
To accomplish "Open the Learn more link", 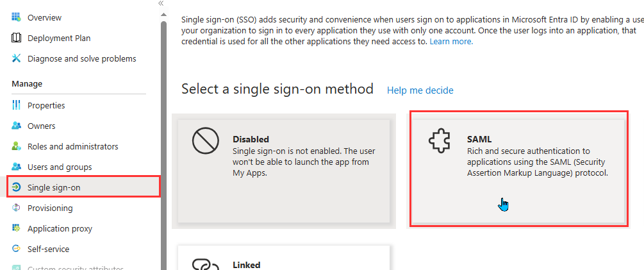I will (451, 42).
